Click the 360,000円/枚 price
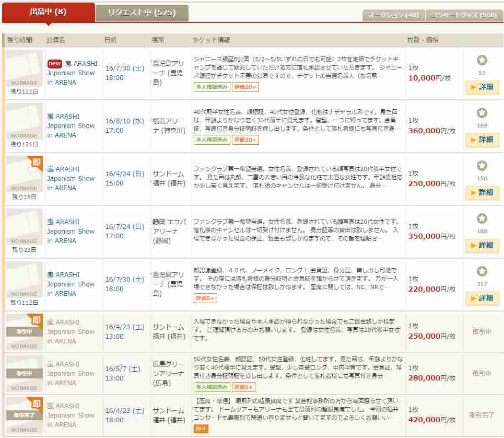This screenshot has width=504, height=438. [x=432, y=131]
